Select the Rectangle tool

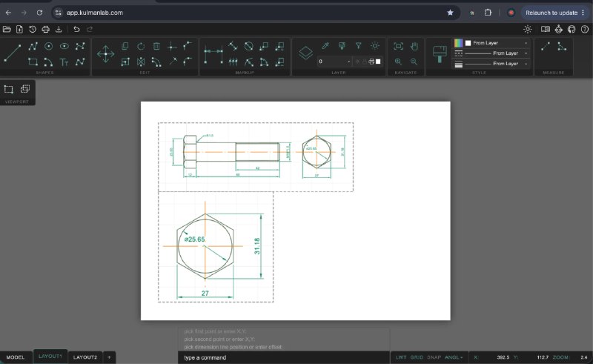(x=33, y=62)
